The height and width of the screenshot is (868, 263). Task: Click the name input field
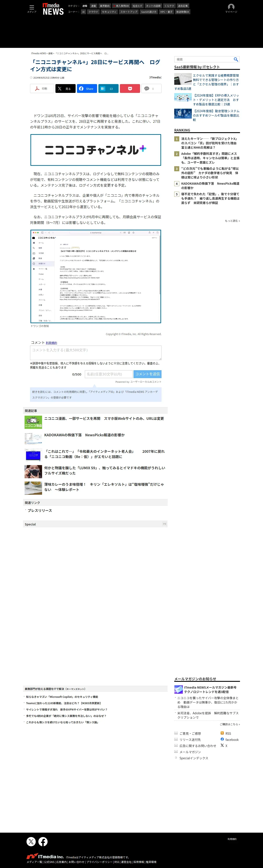(x=108, y=374)
